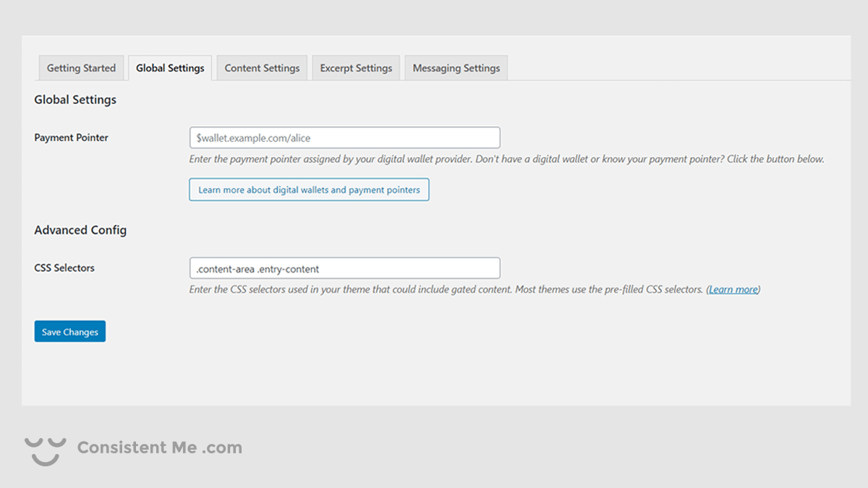
Task: Click the .com text in the watermark
Action: click(x=222, y=448)
